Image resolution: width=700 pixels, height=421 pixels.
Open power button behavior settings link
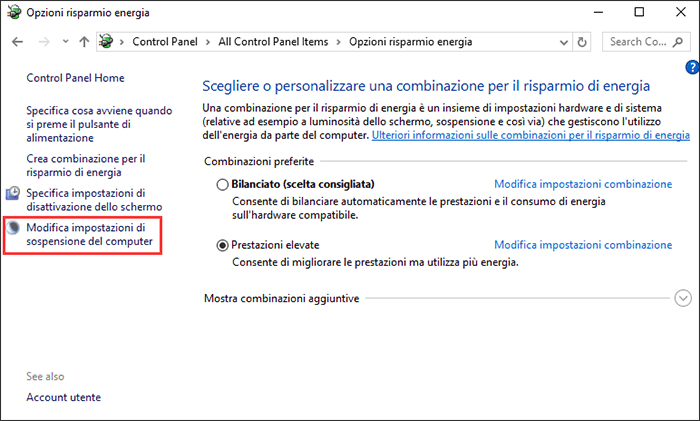click(x=99, y=124)
